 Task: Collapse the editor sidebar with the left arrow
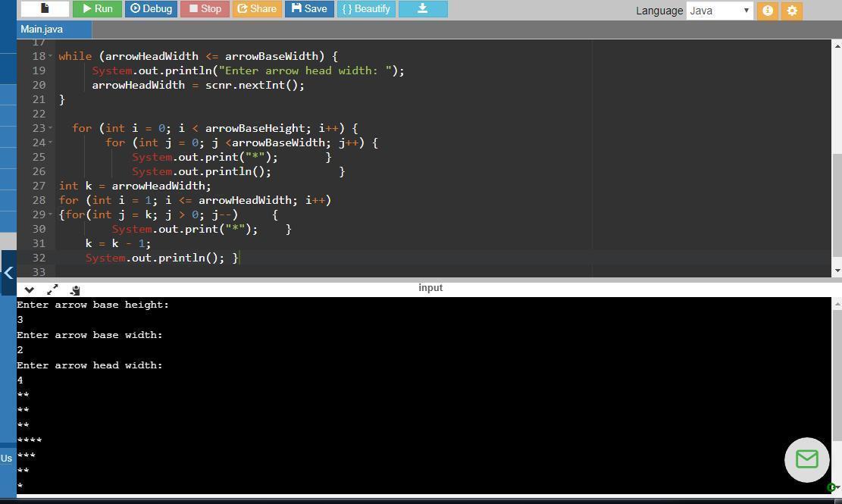pos(8,273)
